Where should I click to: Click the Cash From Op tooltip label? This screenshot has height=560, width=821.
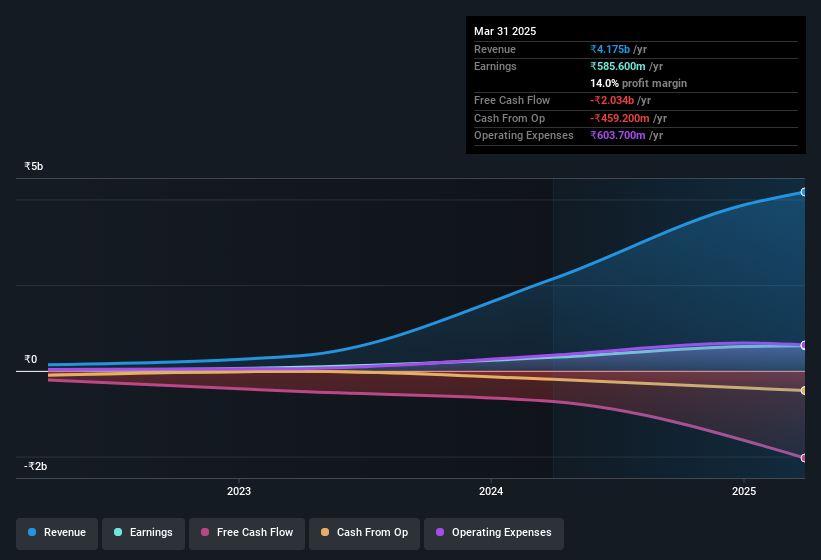click(x=509, y=118)
